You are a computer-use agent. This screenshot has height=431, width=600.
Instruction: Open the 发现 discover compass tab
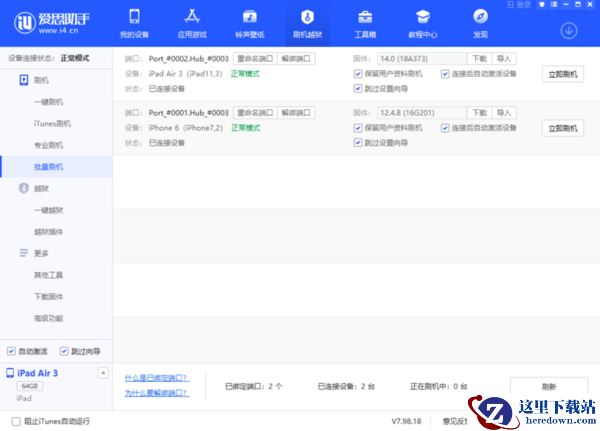(x=480, y=24)
